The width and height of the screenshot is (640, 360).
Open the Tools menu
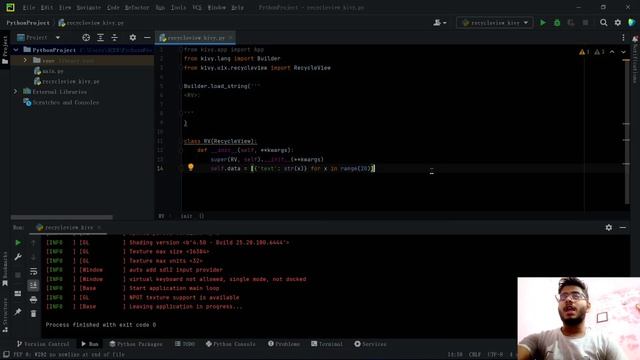click(178, 7)
